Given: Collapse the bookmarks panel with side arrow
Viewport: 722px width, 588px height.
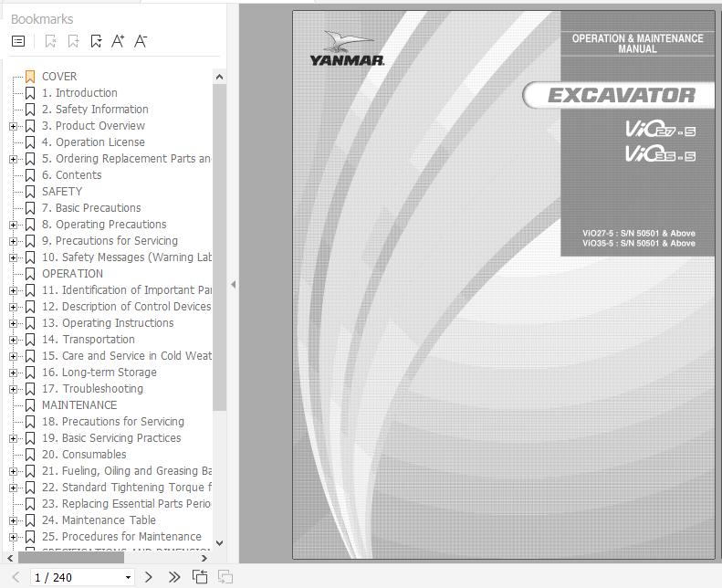Looking at the screenshot, I should coord(234,285).
